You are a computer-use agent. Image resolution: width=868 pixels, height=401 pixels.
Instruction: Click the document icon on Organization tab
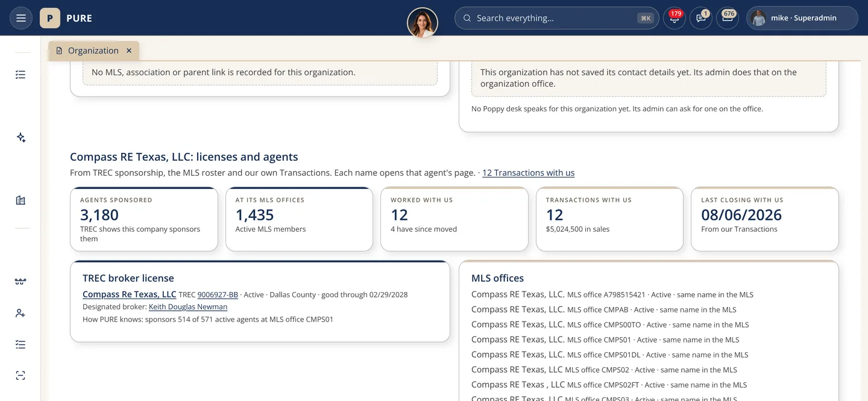coord(59,51)
